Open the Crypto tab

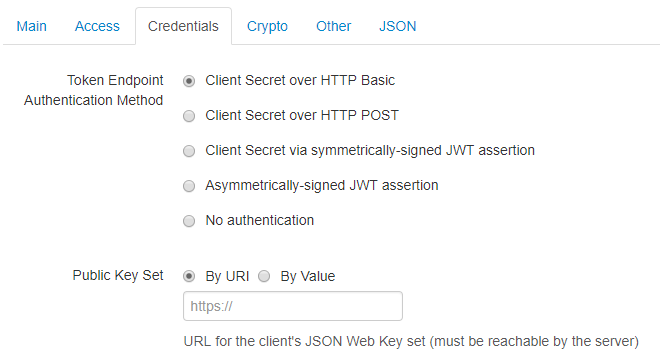(x=267, y=26)
